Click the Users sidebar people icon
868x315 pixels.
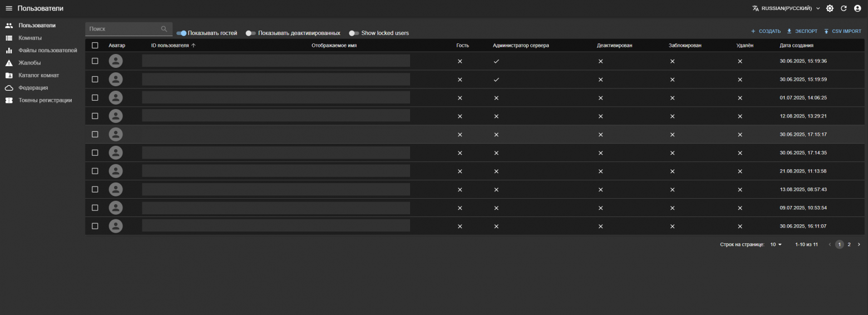pyautogui.click(x=9, y=26)
